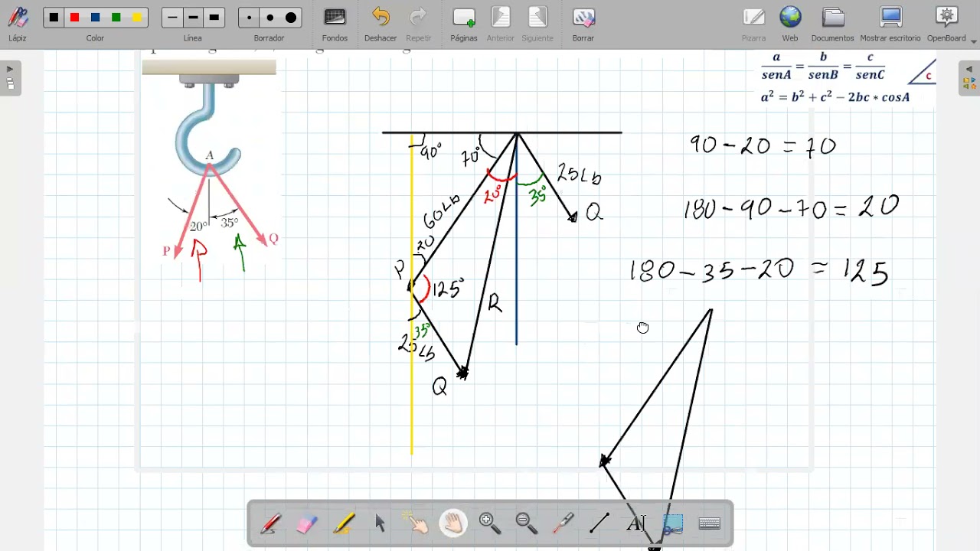
Task: Select the largest eraser size
Action: coord(291,18)
